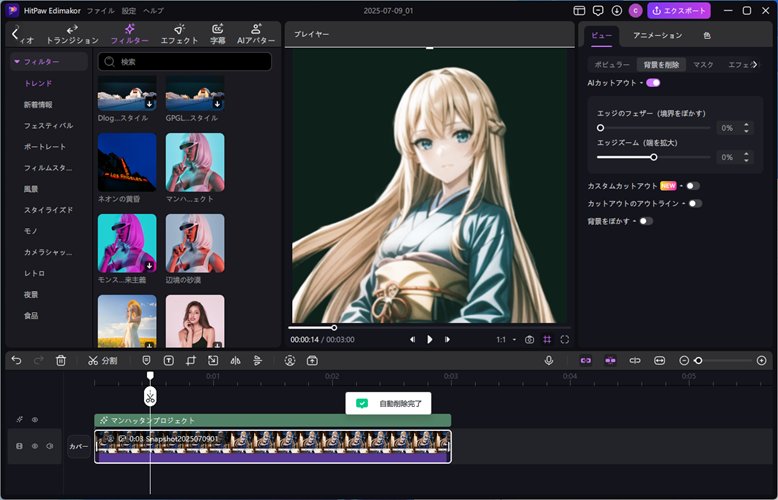
Task: Switch to the トランジション tab
Action: coord(72,35)
